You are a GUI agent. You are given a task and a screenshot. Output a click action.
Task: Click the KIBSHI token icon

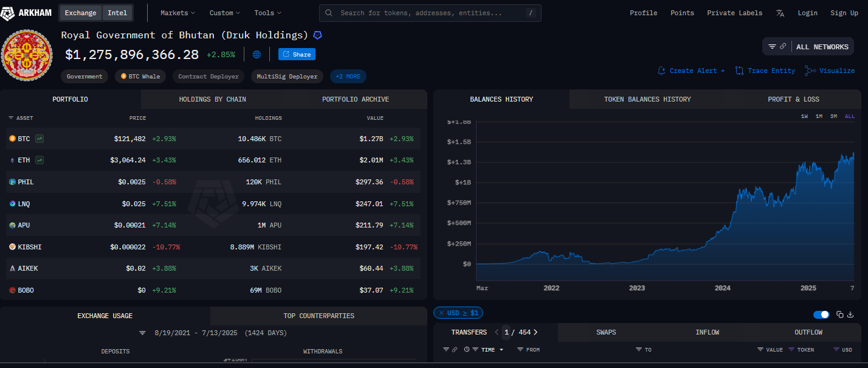click(x=12, y=247)
